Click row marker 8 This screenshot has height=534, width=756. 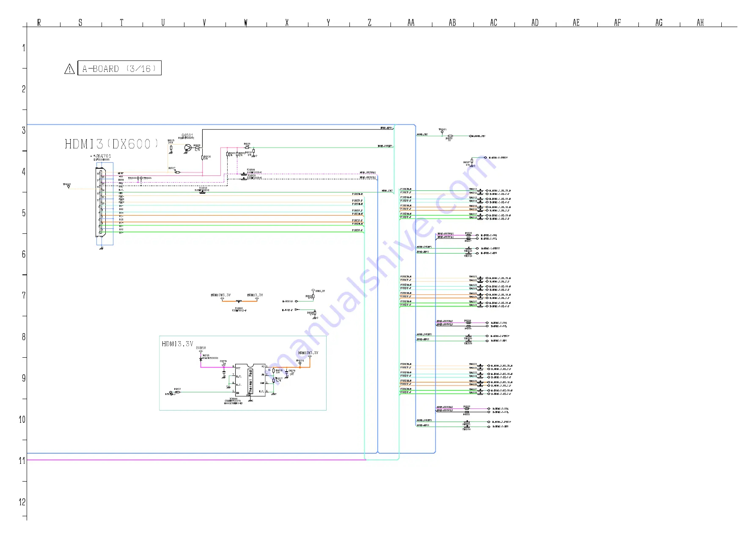pos(24,337)
